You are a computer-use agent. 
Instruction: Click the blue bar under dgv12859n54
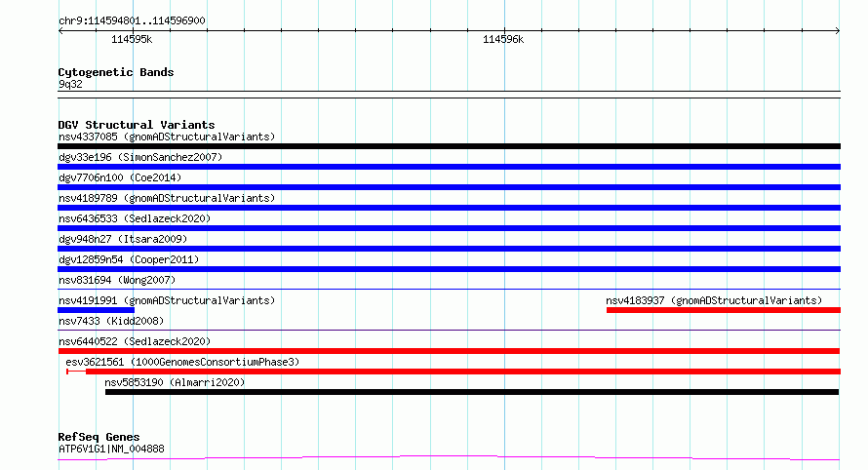(x=449, y=269)
